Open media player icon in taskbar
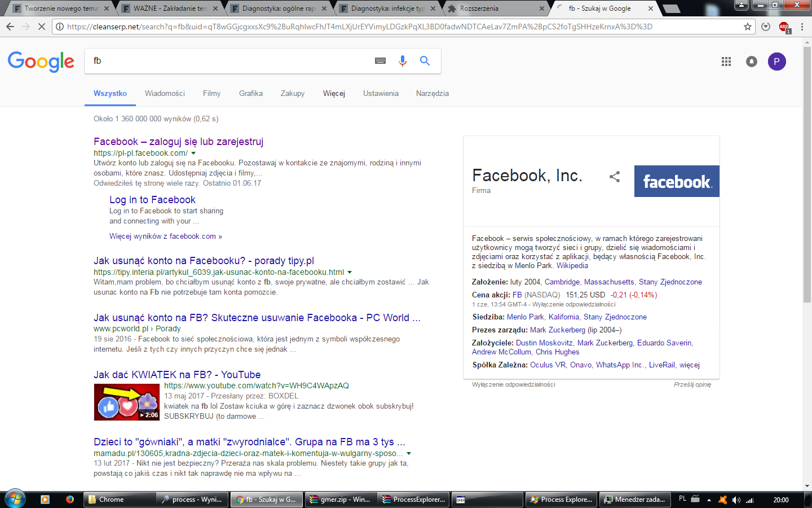This screenshot has width=812, height=508. (x=45, y=500)
